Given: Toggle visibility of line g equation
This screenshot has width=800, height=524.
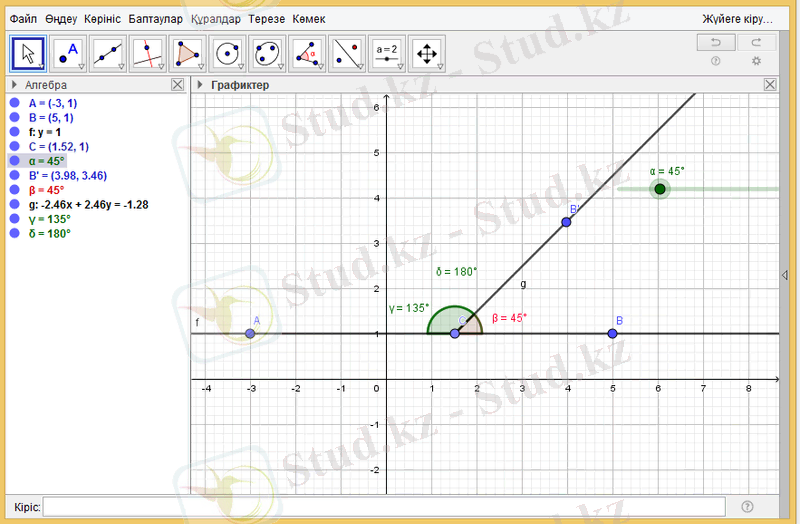Looking at the screenshot, I should pyautogui.click(x=14, y=205).
